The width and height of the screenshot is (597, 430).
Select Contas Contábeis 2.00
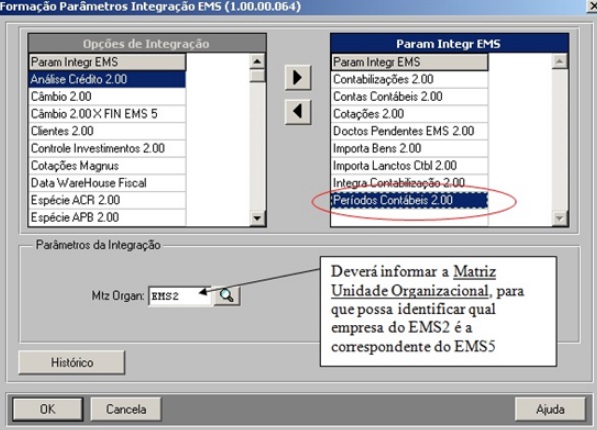(x=410, y=96)
